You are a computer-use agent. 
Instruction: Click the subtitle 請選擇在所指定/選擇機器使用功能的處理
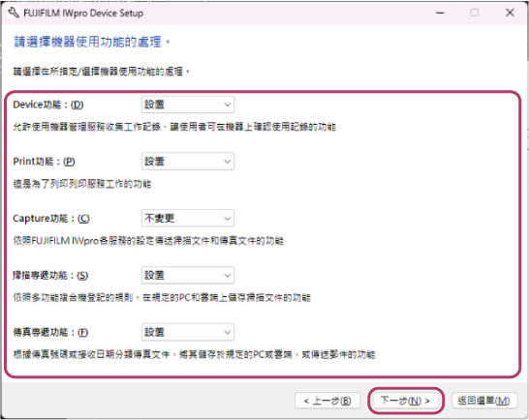pyautogui.click(x=102, y=72)
